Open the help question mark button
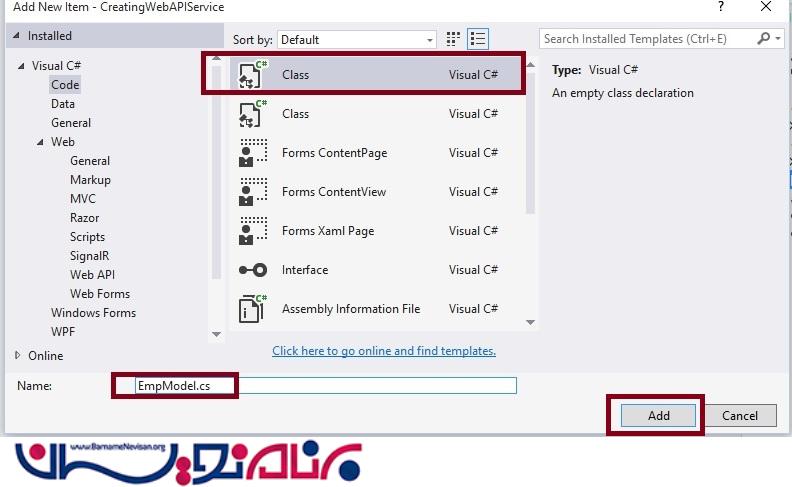Image resolution: width=792 pixels, height=487 pixels. tap(721, 7)
